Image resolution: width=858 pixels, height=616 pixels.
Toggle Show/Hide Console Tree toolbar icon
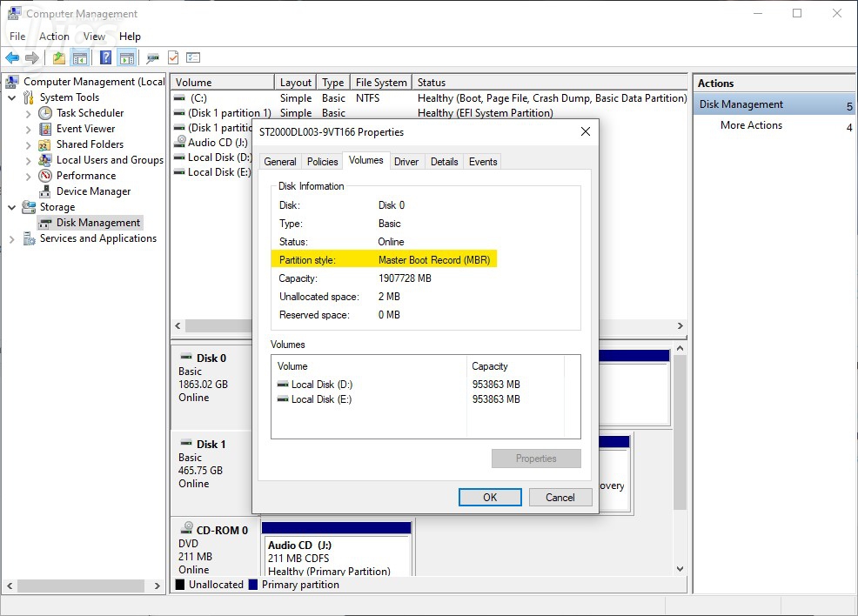[x=80, y=58]
